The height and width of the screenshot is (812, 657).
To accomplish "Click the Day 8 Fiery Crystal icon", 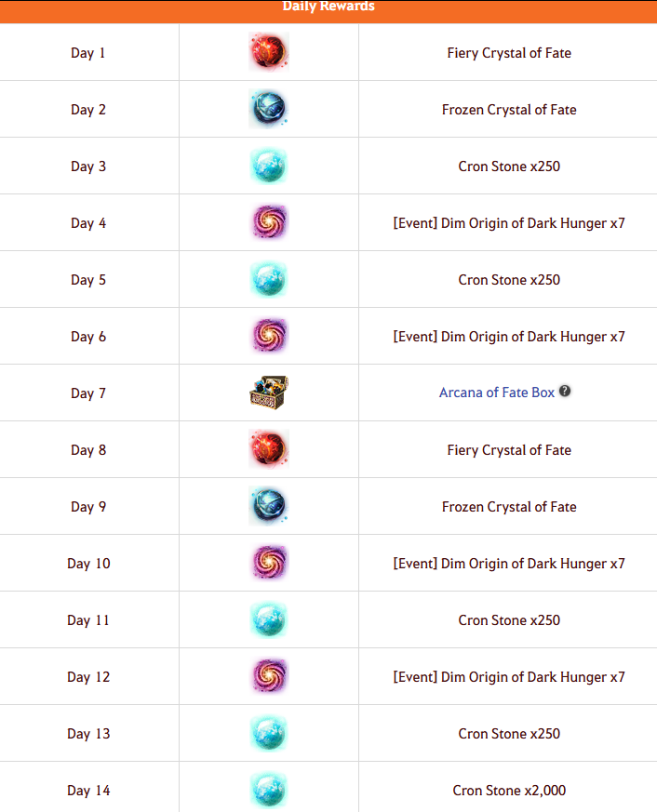I will (x=268, y=449).
